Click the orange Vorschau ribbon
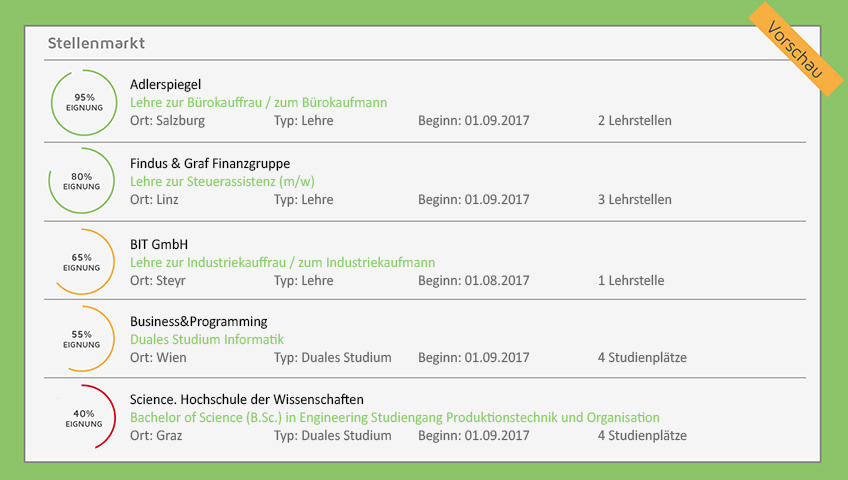 (796, 49)
